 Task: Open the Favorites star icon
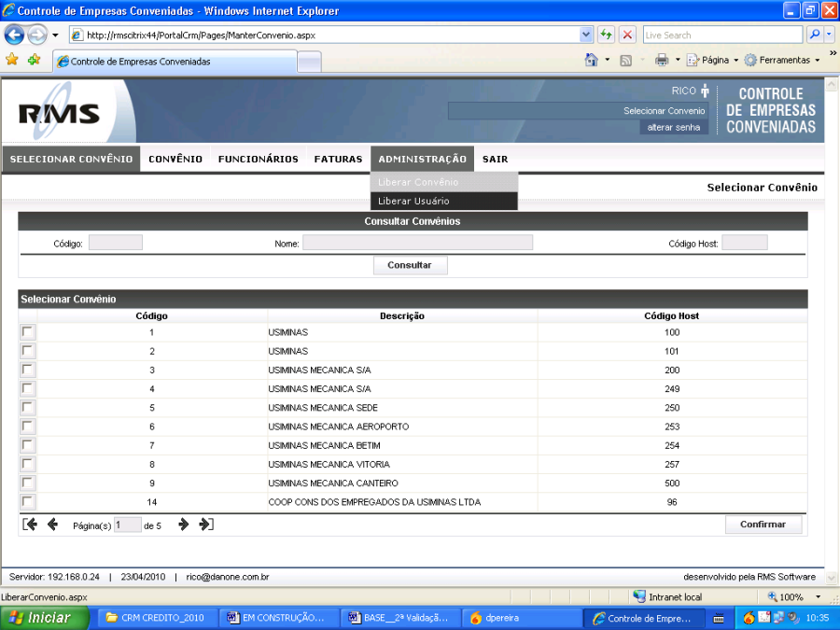[x=12, y=60]
